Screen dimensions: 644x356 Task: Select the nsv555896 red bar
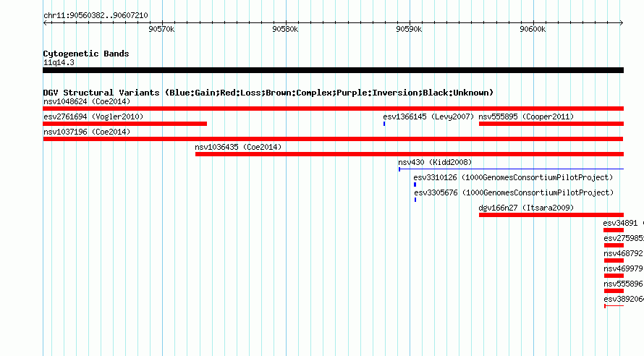(x=614, y=291)
